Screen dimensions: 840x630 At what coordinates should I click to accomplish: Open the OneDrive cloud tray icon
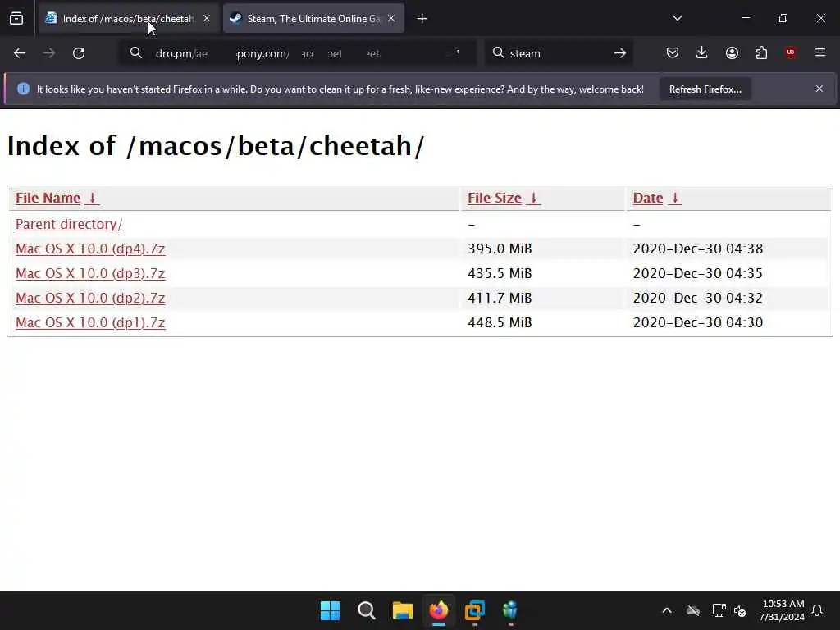click(x=693, y=610)
